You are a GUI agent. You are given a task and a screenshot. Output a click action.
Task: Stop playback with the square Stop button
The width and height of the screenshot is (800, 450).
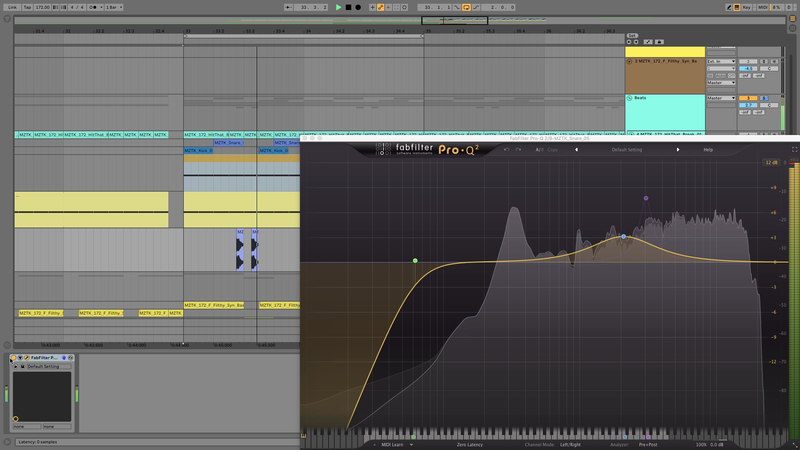(348, 7)
